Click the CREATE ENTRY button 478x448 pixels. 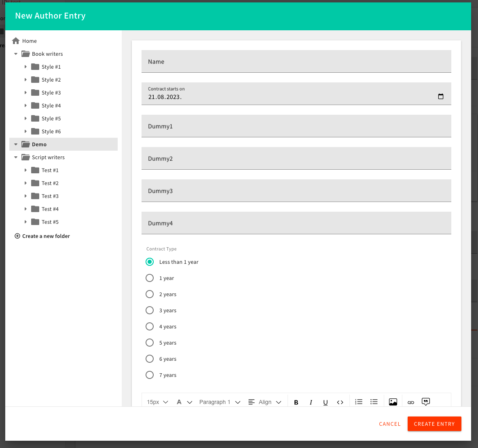[x=434, y=424]
